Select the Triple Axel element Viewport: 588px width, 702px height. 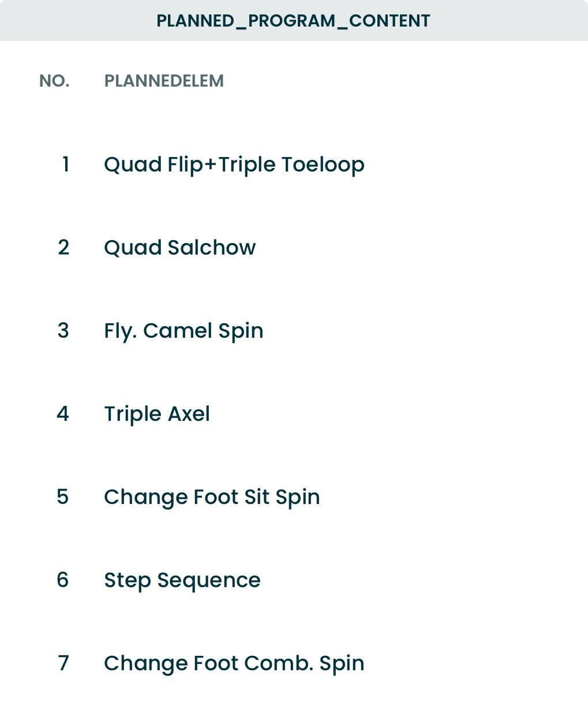(157, 414)
